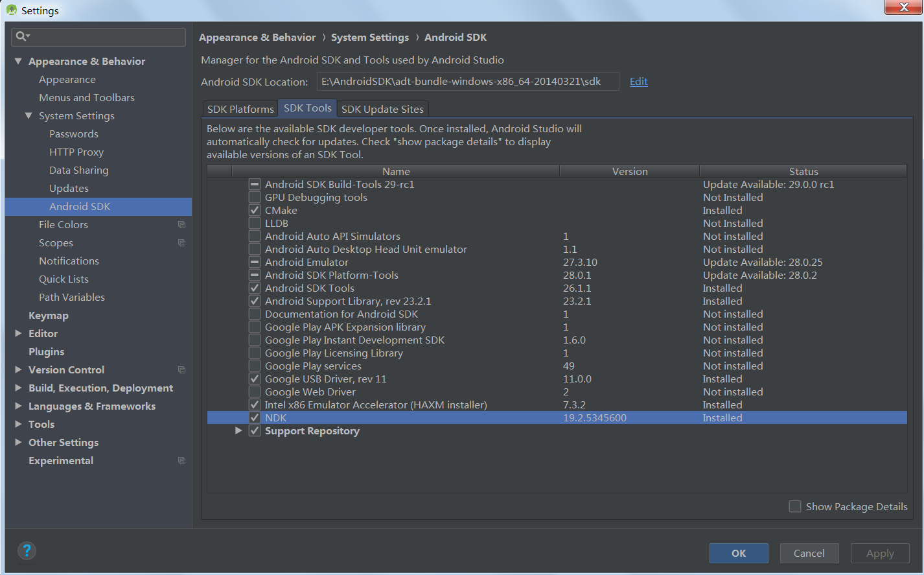Focus the settings search field
This screenshot has height=575, width=924.
98,37
